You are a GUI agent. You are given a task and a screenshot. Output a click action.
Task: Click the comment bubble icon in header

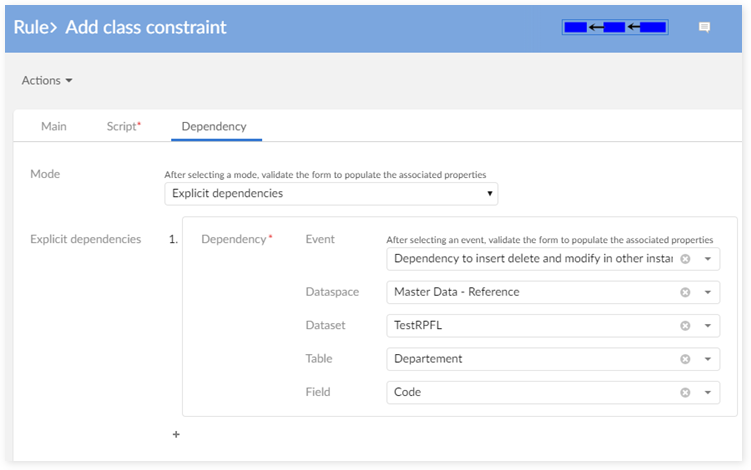704,28
